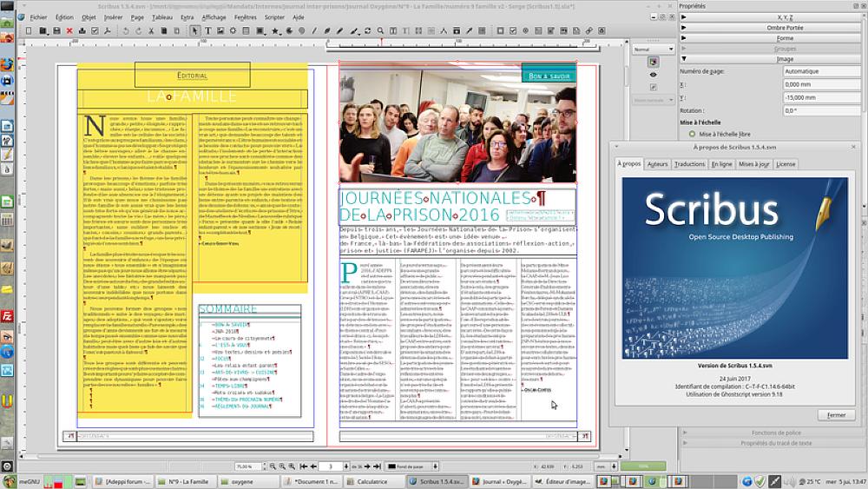This screenshot has height=489, width=868.
Task: Expand the X, Y, Z properties section
Action: pos(771,17)
